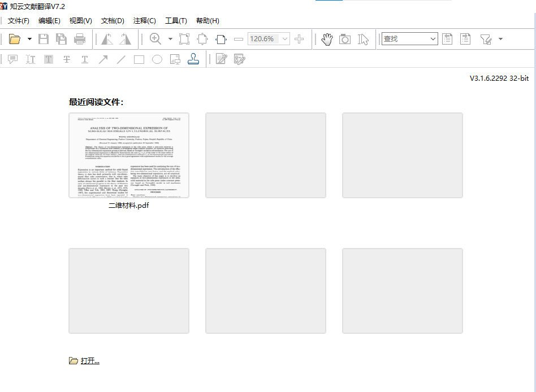Expand the zoom tool dropdown arrow
This screenshot has height=392, width=536.
tap(170, 39)
